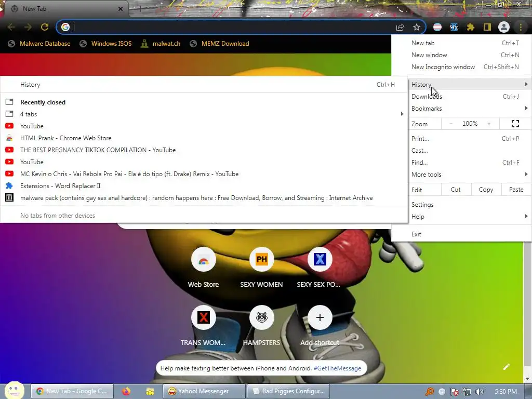The height and width of the screenshot is (399, 532).
Task: Reopen MC Kevin o Chris YouTube entry
Action: (204, 174)
